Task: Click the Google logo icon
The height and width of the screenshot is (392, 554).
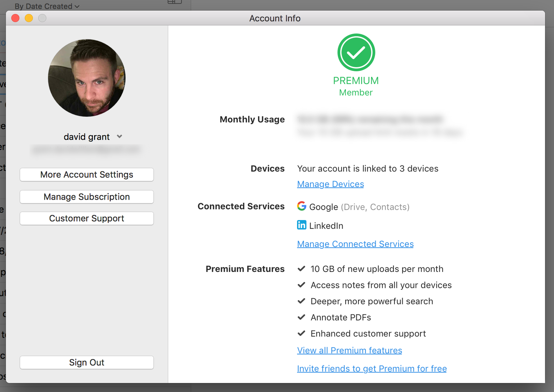Action: 302,206
